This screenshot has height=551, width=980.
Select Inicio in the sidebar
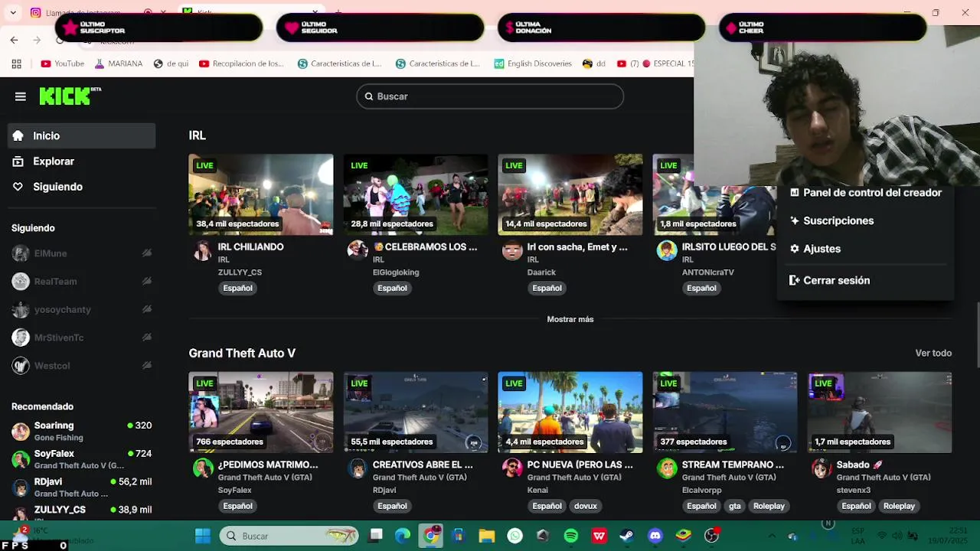81,135
